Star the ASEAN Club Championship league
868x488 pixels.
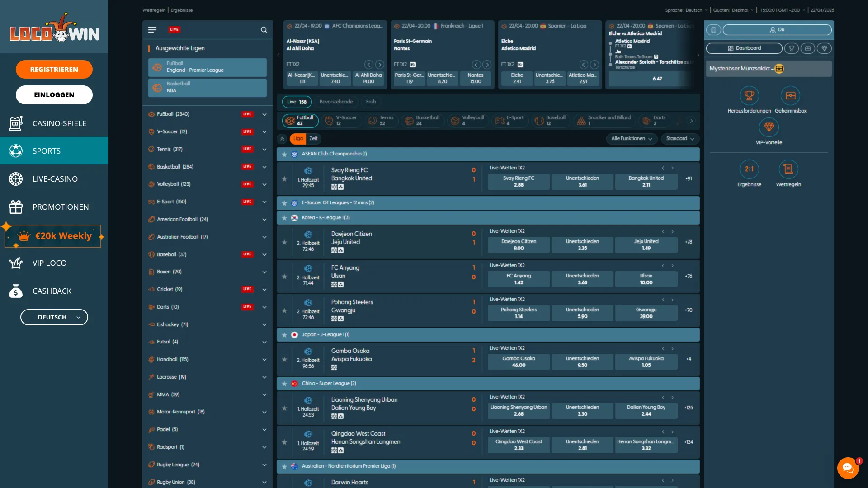(x=284, y=154)
